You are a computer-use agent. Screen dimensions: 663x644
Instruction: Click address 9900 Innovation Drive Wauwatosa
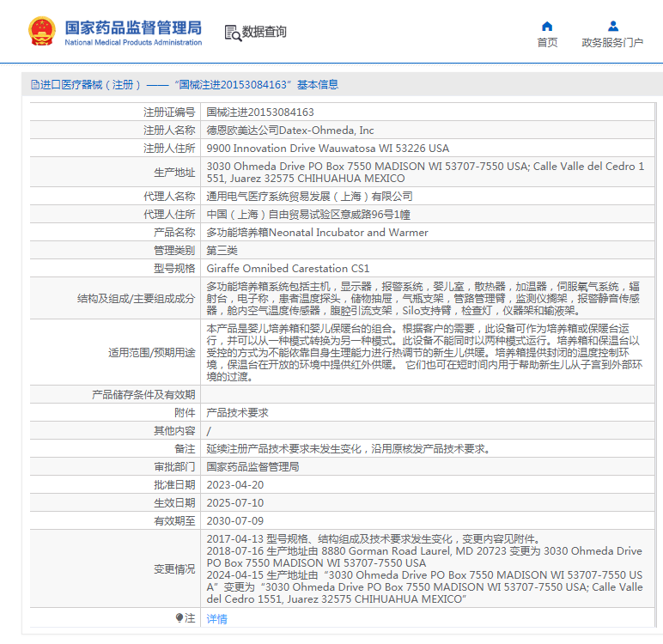coord(328,149)
